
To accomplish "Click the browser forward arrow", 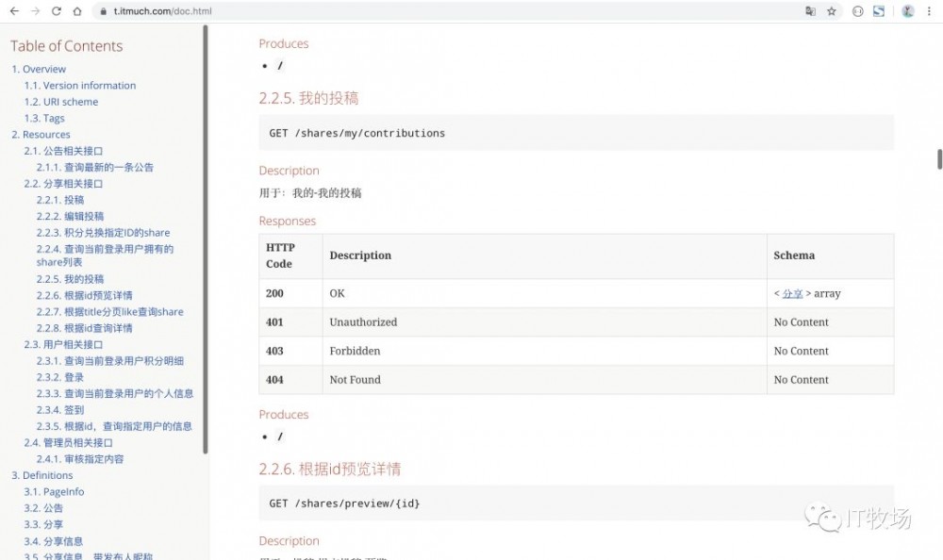I will (x=36, y=10).
